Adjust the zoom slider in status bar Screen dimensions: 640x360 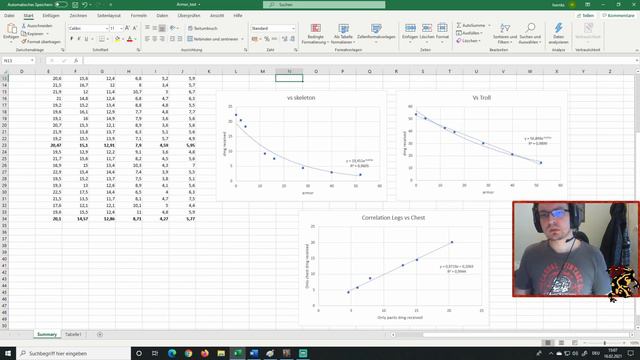(604, 343)
